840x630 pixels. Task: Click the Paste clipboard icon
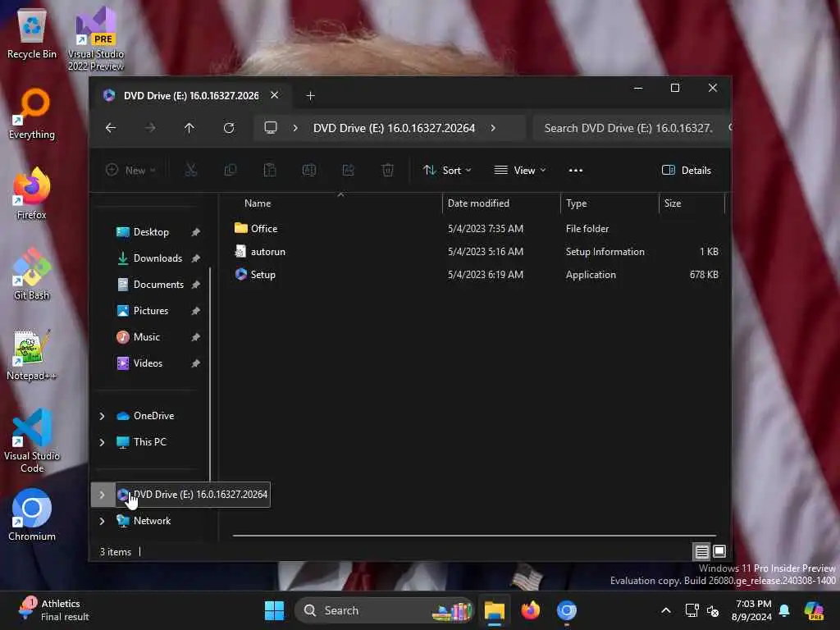click(x=269, y=171)
